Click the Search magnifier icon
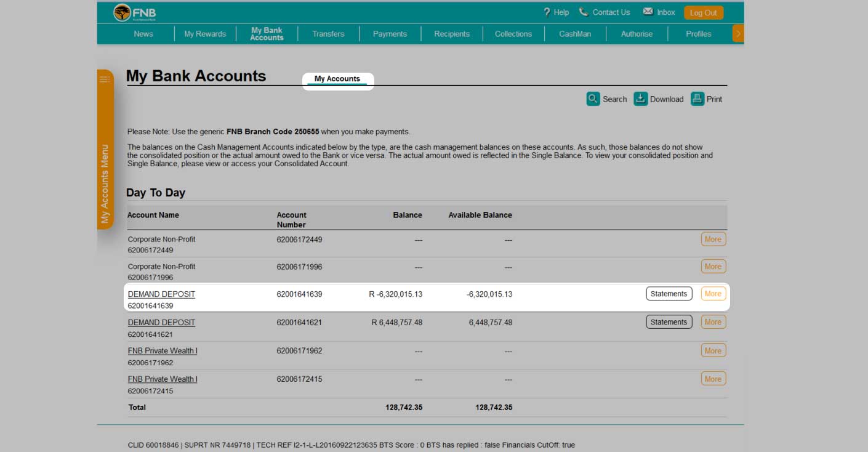 (x=593, y=99)
